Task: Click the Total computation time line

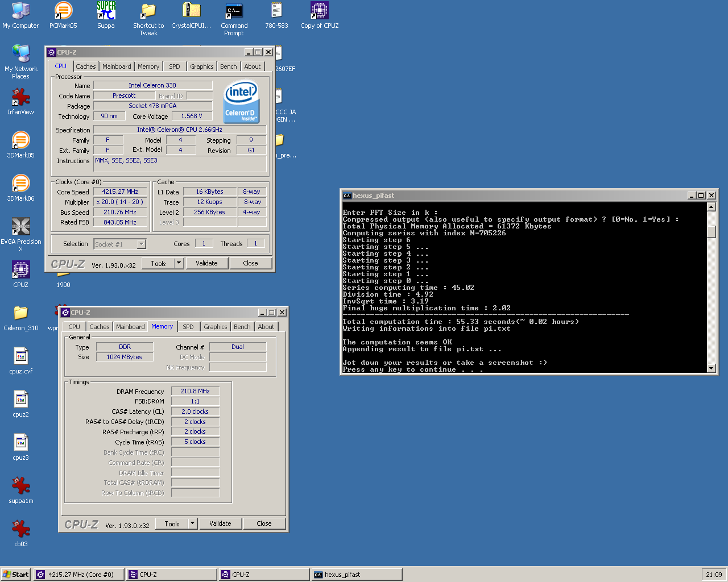Action: (461, 322)
